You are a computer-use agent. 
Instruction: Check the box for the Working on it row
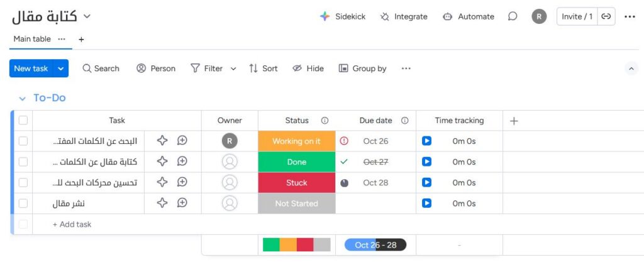tap(23, 141)
